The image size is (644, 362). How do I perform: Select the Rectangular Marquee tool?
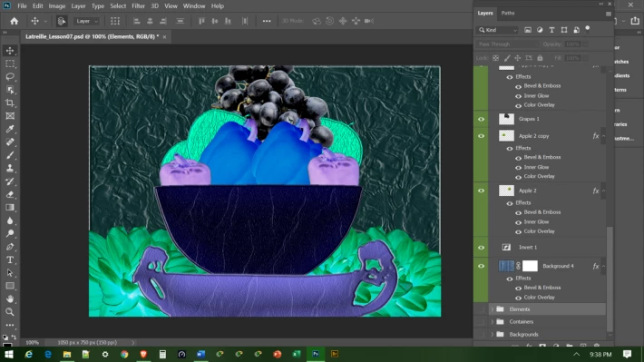[10, 64]
